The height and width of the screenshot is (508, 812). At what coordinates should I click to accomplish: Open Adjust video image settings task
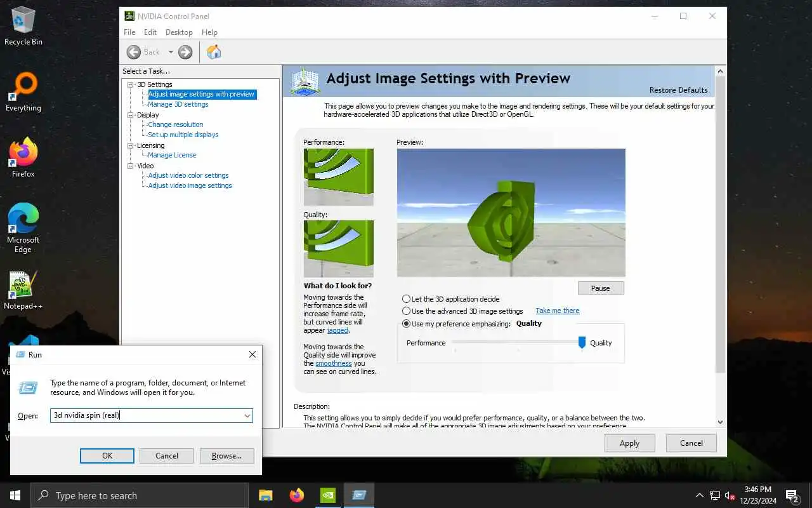[190, 185]
